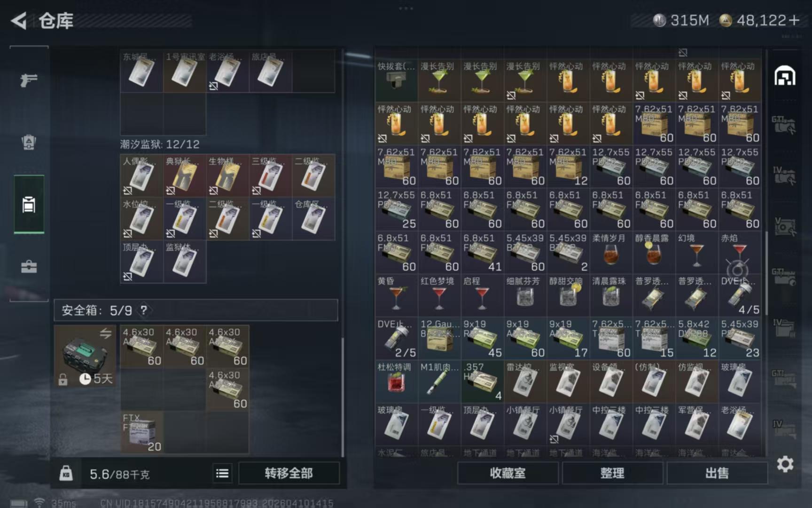Select the 清晨露珠 drink item
Screen dimensions: 812x508
click(611, 295)
